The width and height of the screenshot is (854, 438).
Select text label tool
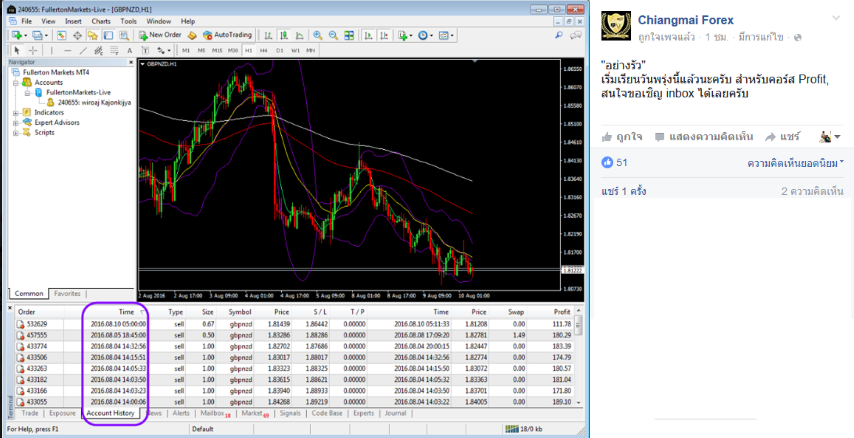[145, 51]
